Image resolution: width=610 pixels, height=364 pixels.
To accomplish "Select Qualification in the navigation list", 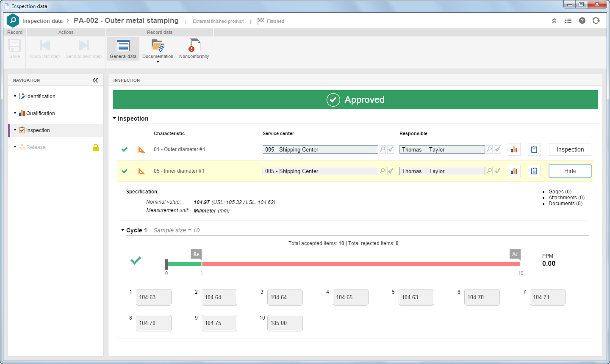I will [x=41, y=113].
